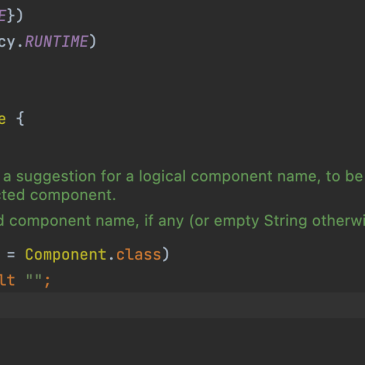Click the closing parenthesis after class

pyautogui.click(x=166, y=255)
